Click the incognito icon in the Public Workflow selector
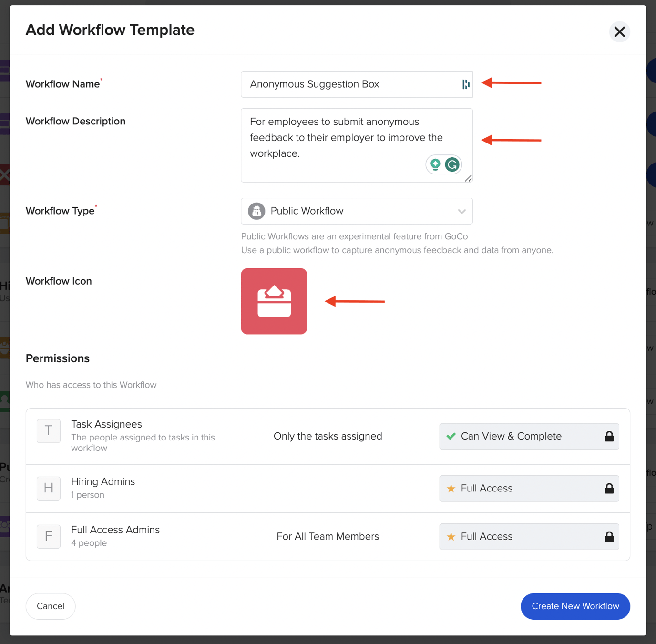The height and width of the screenshot is (644, 656). 256,211
